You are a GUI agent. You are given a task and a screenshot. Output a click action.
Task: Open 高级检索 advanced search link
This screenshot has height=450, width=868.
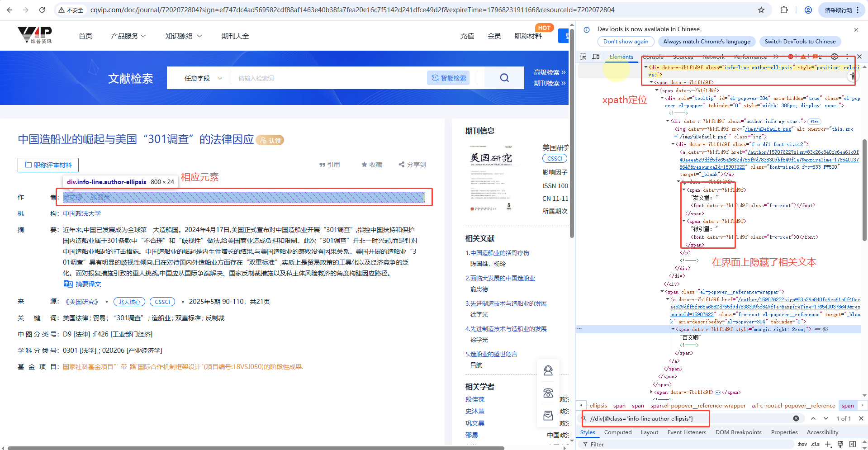[550, 72]
